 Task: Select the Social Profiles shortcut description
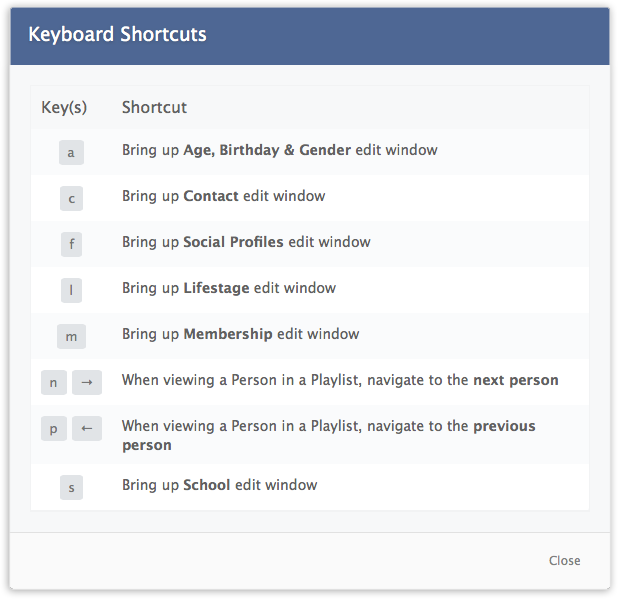246,242
